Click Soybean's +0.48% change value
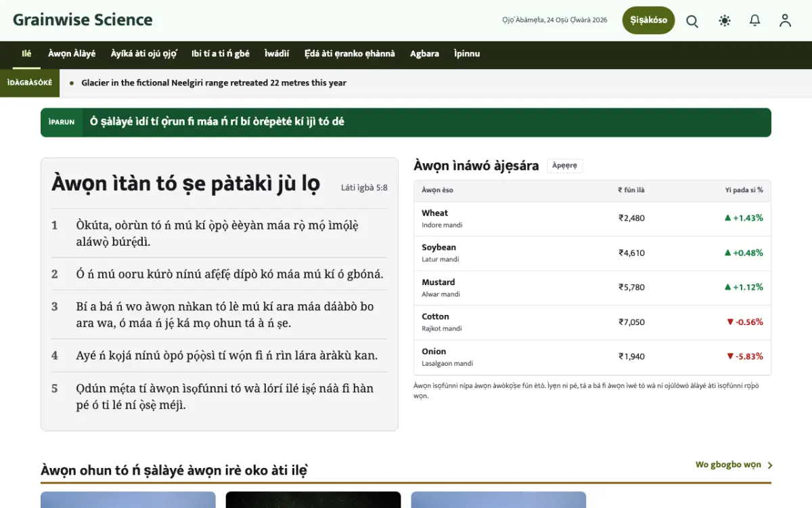 coord(744,253)
